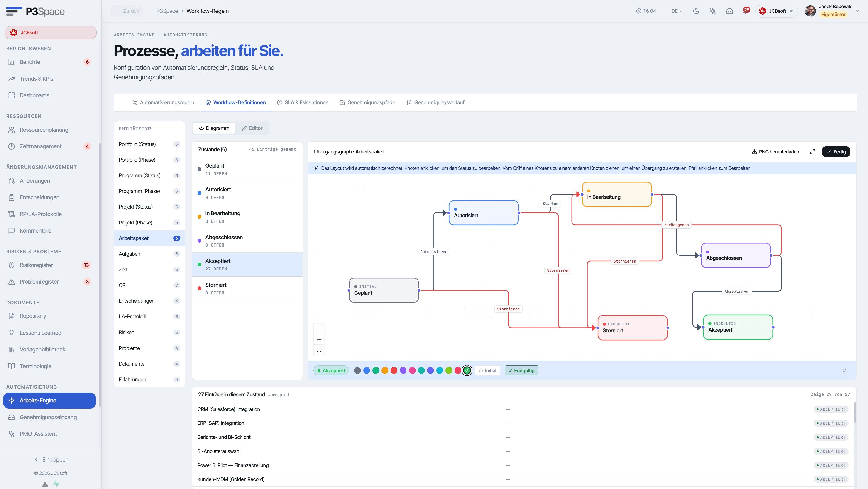
Task: Pick the gray color swatch
Action: 357,370
